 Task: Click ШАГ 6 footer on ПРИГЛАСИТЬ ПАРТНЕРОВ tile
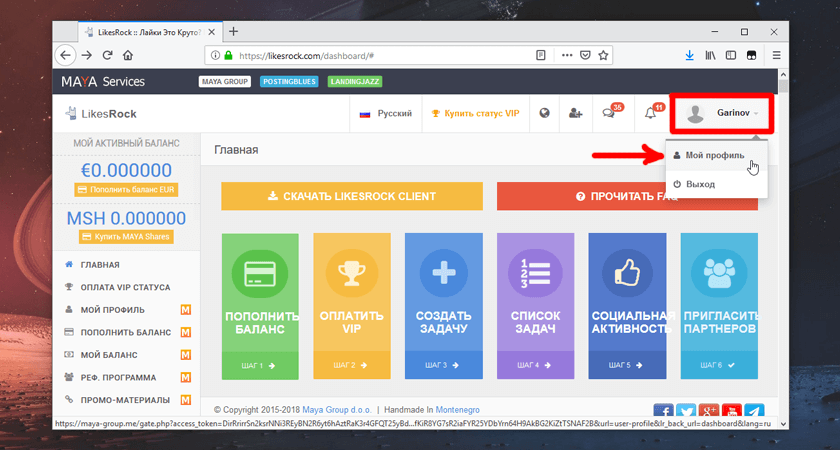tap(719, 365)
